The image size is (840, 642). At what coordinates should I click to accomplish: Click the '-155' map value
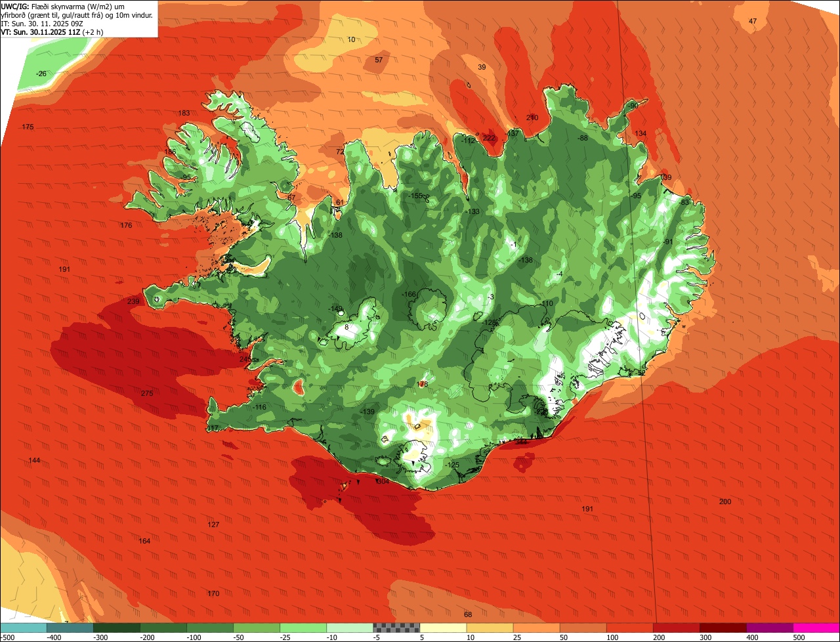[416, 196]
